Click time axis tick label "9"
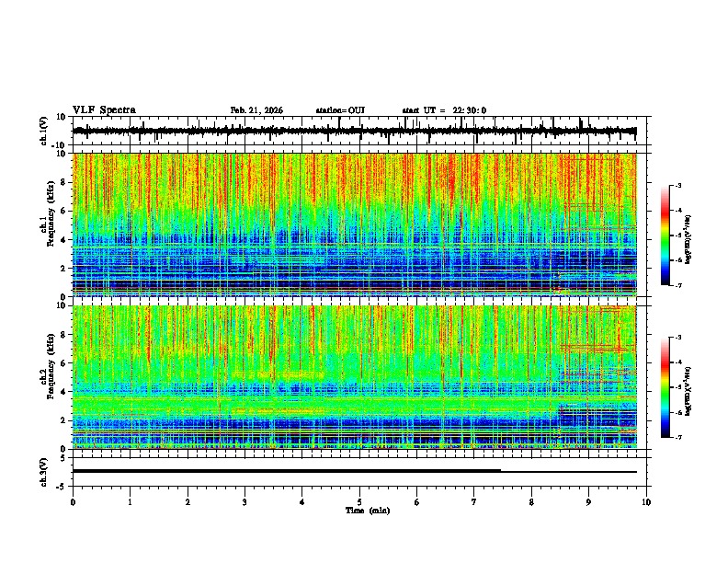This screenshot has width=728, height=563. pos(589,502)
